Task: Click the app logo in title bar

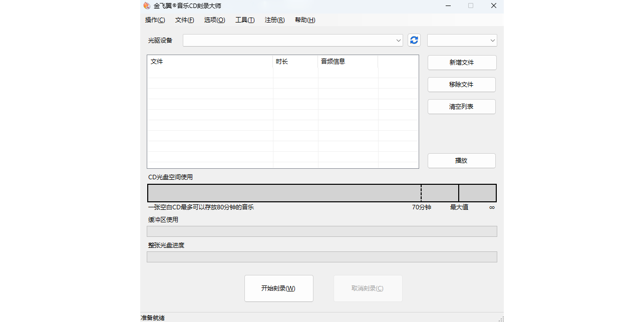Action: coord(147,6)
